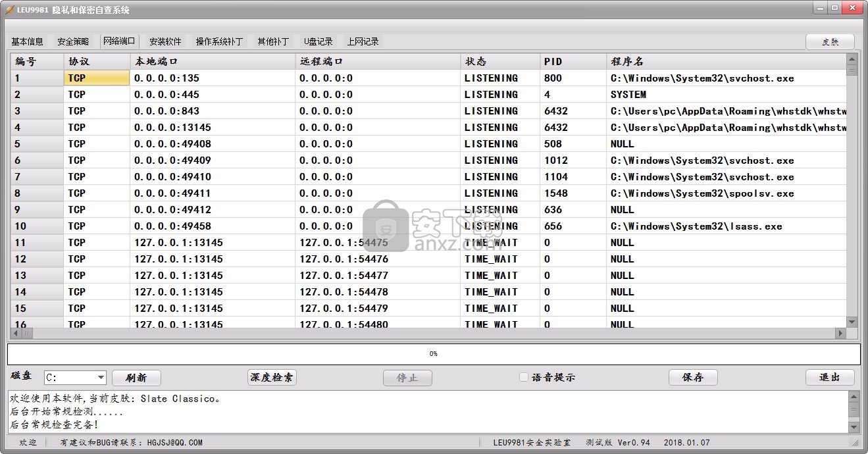Click the SYSTEM program name cell
This screenshot has height=454, width=868.
pos(726,94)
